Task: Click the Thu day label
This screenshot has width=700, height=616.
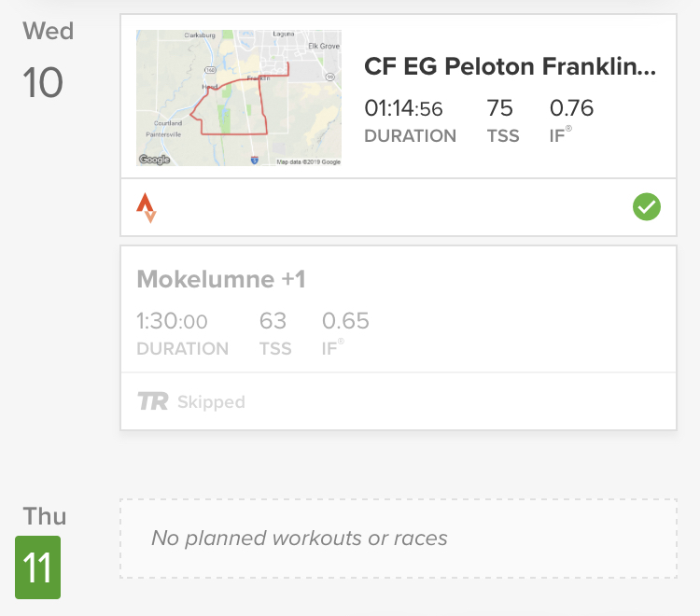Action: pos(45,516)
